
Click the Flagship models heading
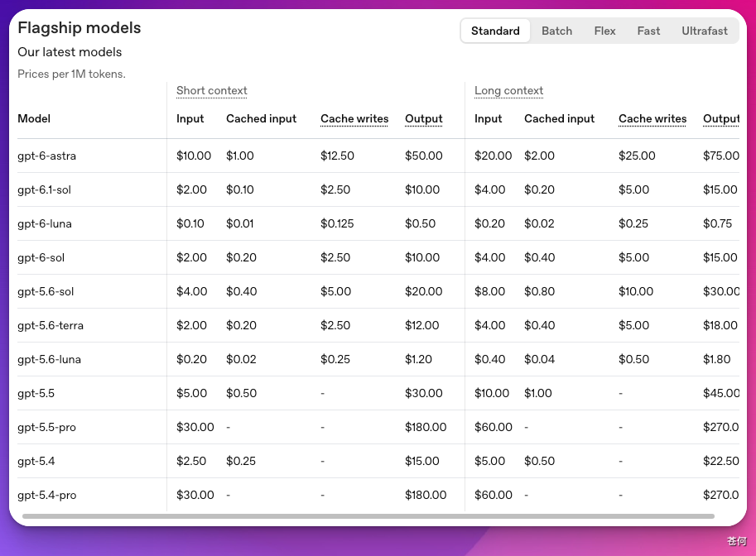point(79,28)
